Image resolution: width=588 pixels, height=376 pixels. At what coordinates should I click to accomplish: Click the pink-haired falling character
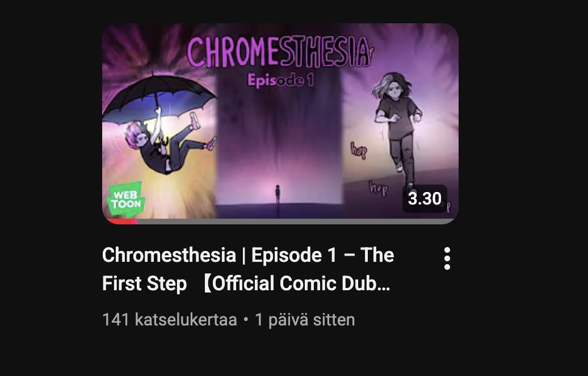click(x=165, y=144)
